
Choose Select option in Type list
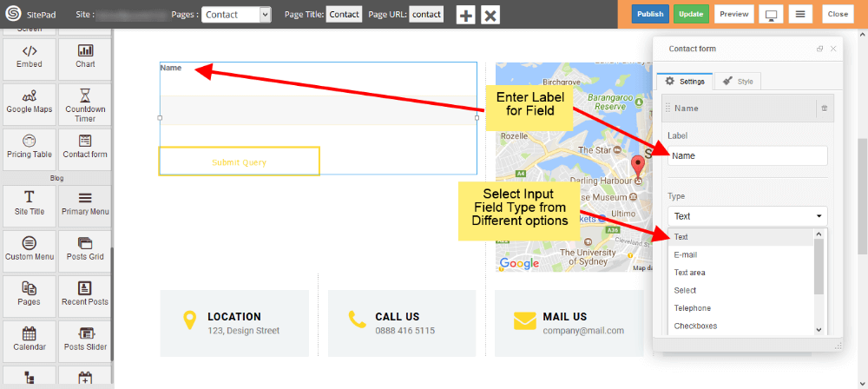[x=741, y=290]
